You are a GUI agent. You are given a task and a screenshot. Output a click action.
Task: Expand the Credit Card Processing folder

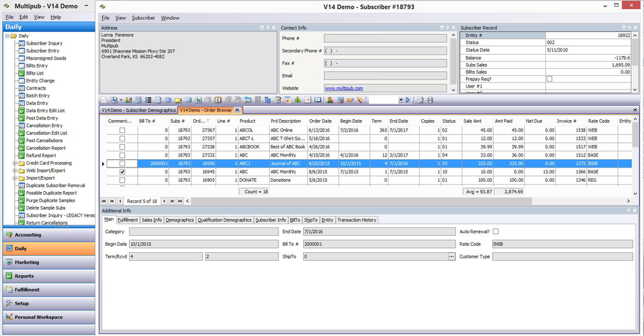click(x=15, y=163)
